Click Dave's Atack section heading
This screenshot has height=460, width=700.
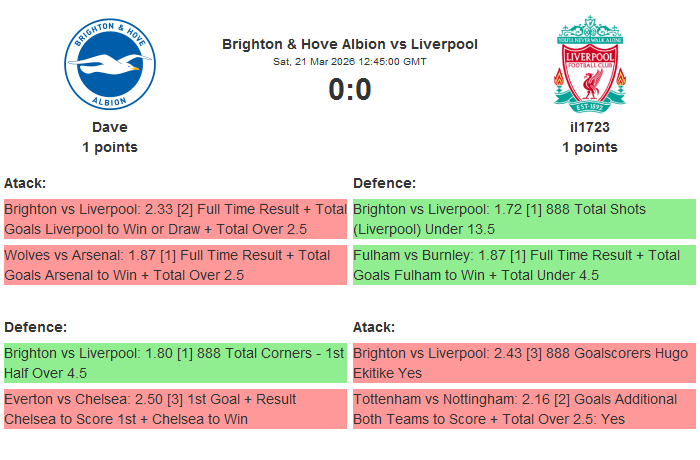click(26, 183)
